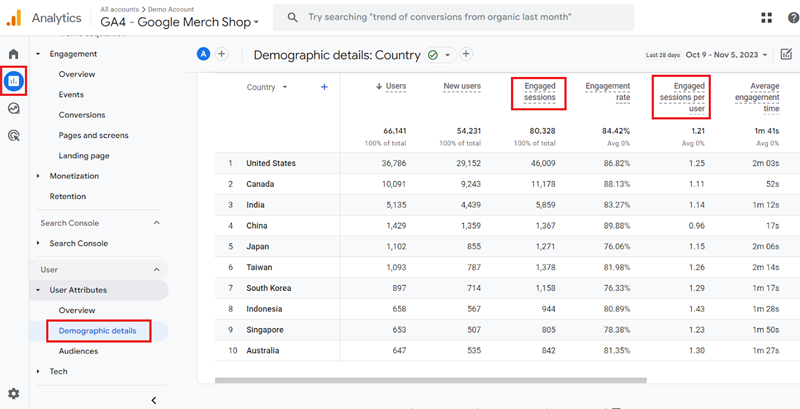This screenshot has width=800, height=409.
Task: Sort by the Engaged sessions column
Action: [540, 92]
